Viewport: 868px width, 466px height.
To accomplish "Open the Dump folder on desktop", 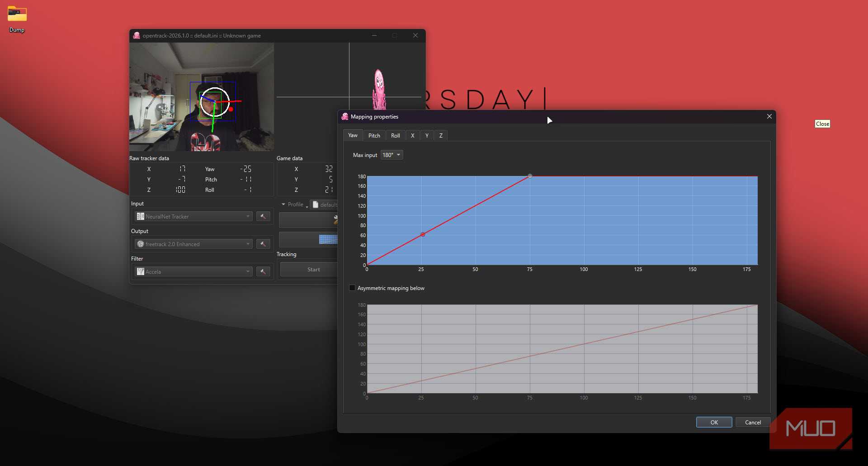I will pyautogui.click(x=17, y=19).
